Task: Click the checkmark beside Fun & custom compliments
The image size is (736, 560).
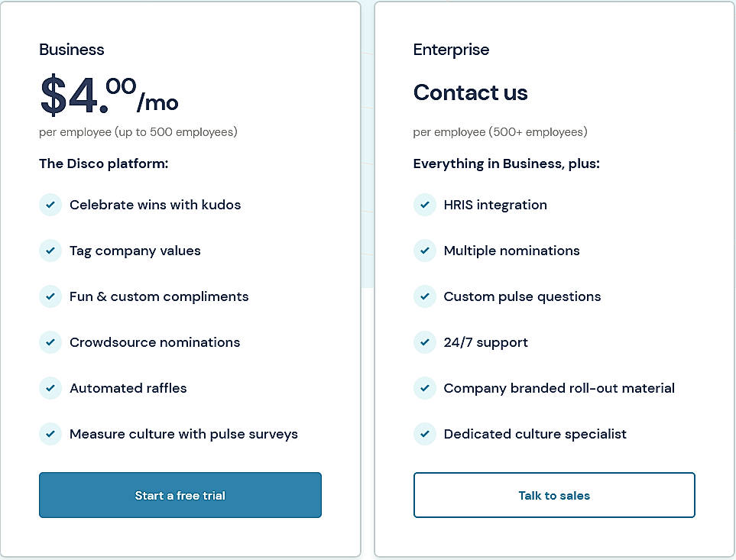Action: coord(50,296)
